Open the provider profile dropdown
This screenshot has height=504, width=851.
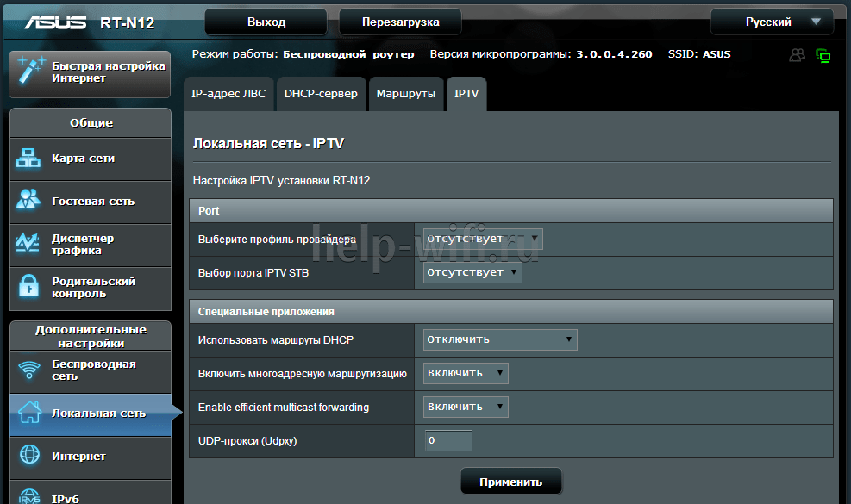tap(483, 239)
